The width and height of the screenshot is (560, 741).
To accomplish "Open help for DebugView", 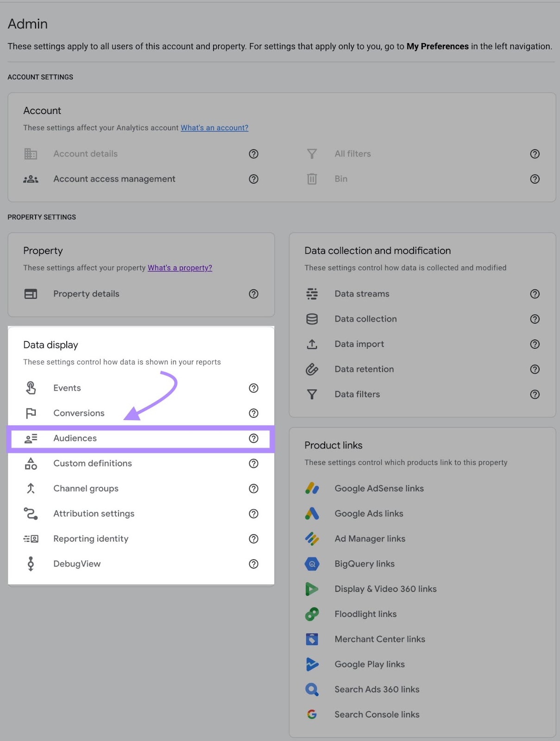I will 253,564.
